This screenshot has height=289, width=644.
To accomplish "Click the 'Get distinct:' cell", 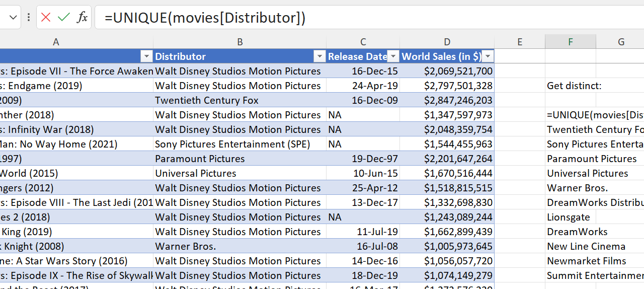I will (574, 86).
